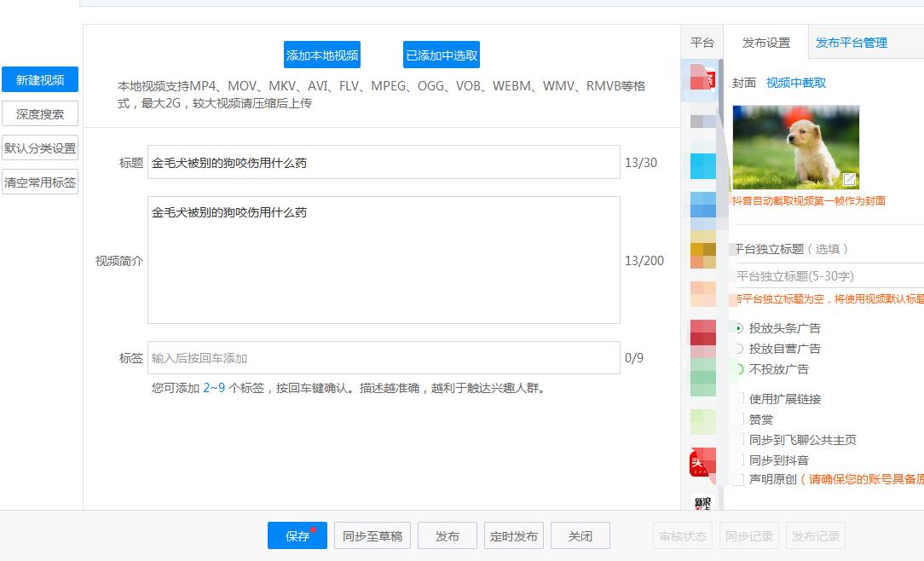Click into the 平台独立标题 input field
Screen dimensions: 924x561
(827, 276)
